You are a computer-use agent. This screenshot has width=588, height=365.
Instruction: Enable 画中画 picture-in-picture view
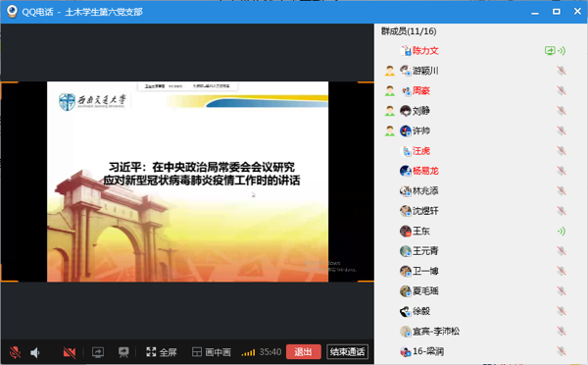point(212,352)
